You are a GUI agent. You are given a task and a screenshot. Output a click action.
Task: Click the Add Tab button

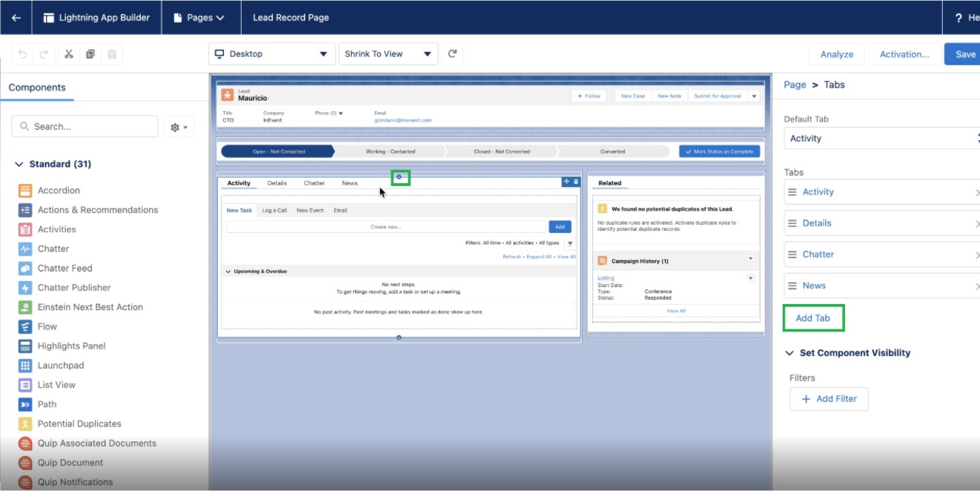coord(813,318)
